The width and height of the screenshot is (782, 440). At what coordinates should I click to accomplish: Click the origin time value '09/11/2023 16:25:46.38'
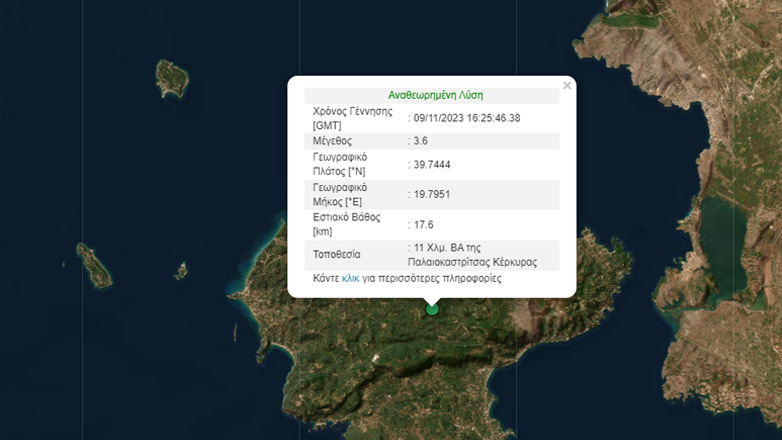[467, 118]
